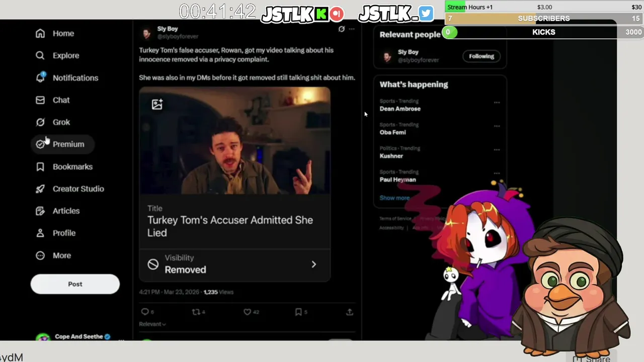
Task: Click the Grok icon atop Sly Boy post
Action: click(x=341, y=29)
